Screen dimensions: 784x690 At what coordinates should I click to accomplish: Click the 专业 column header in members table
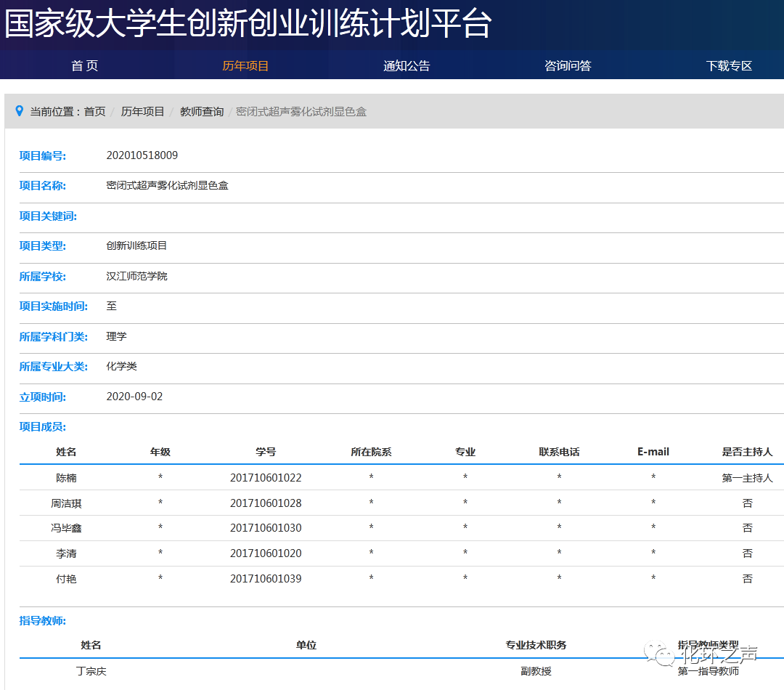coord(465,452)
